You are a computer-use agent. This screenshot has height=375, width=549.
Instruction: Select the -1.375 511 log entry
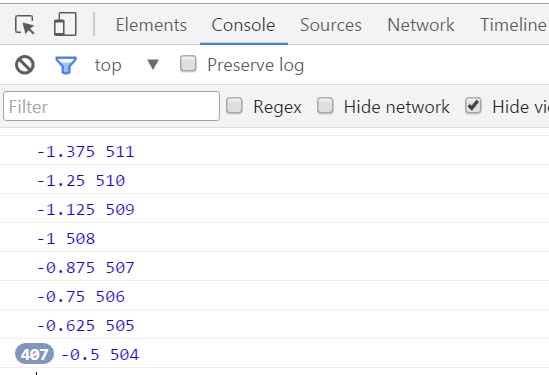[274, 151]
